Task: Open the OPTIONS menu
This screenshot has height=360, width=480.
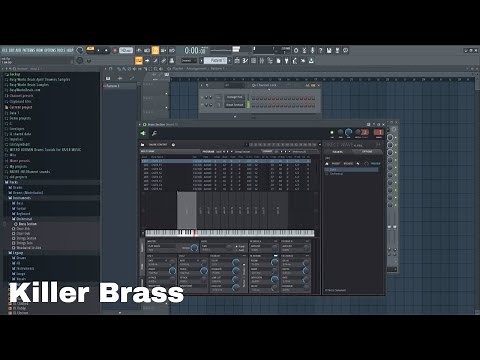Action: (50, 50)
